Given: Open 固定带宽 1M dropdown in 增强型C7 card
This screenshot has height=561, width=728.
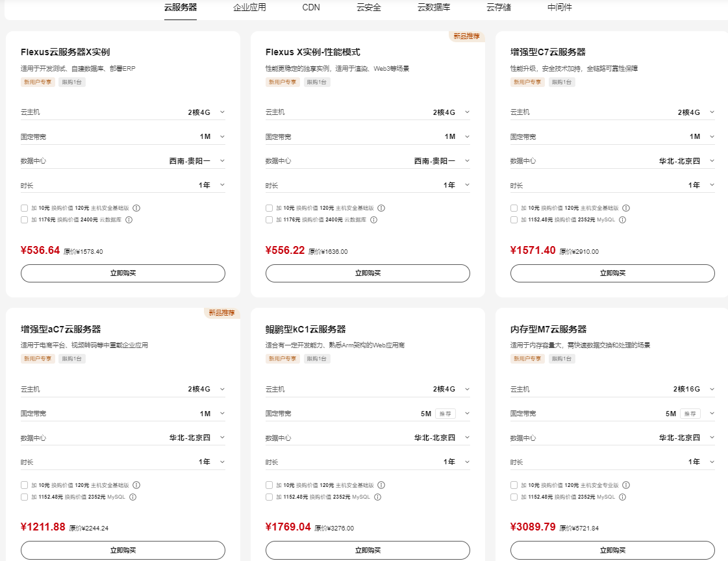Looking at the screenshot, I should tap(612, 136).
